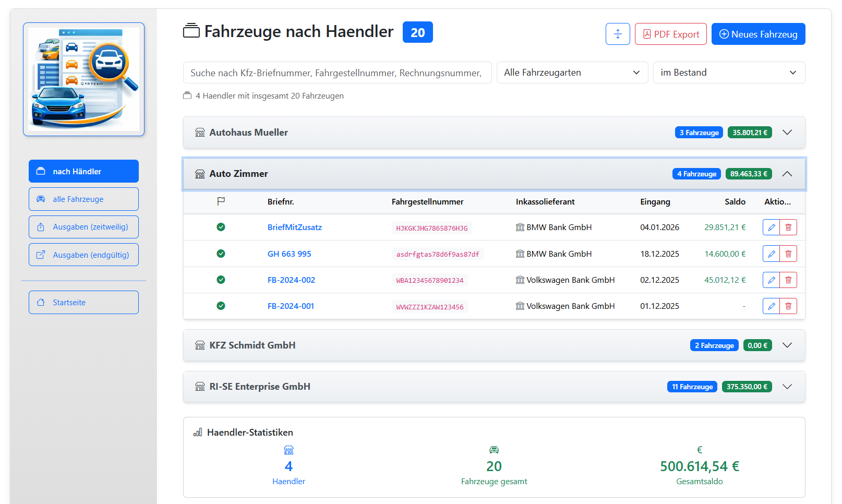This screenshot has width=842, height=504.
Task: Click the store icon next to Auto Zimmer
Action: click(x=200, y=174)
